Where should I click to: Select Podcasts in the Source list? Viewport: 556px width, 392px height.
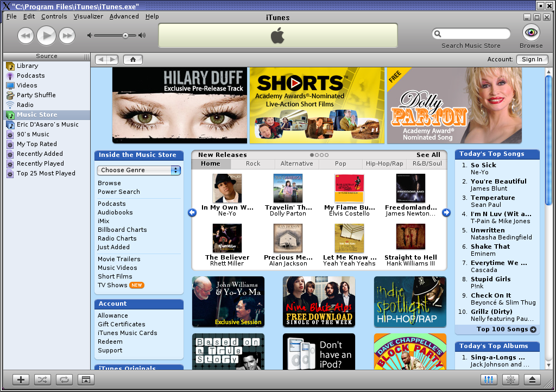click(x=47, y=75)
